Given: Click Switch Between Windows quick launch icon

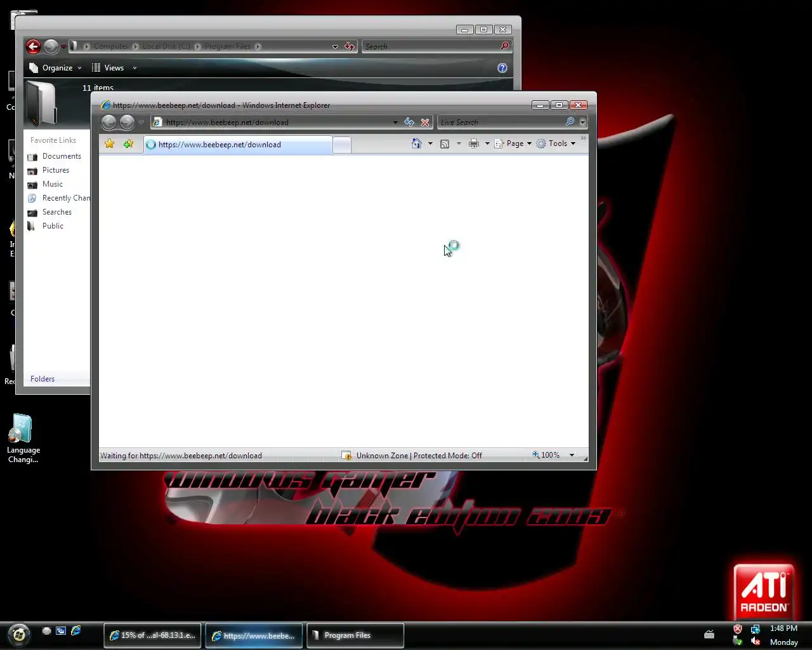Looking at the screenshot, I should pyautogui.click(x=61, y=631).
